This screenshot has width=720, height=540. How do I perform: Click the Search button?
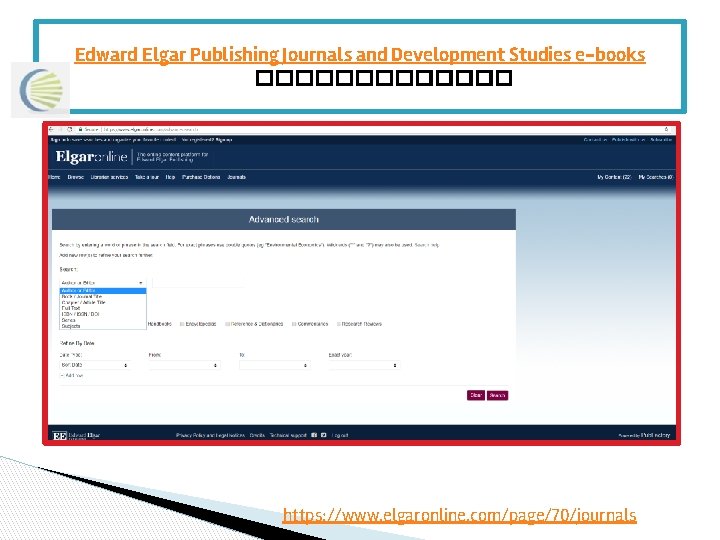tap(497, 395)
